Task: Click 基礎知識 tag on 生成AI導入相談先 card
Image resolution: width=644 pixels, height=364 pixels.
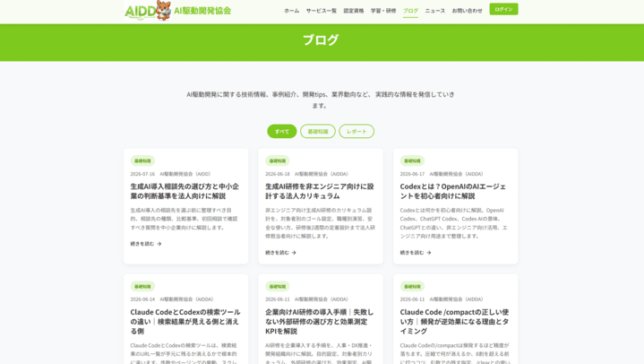Action: 142,160
